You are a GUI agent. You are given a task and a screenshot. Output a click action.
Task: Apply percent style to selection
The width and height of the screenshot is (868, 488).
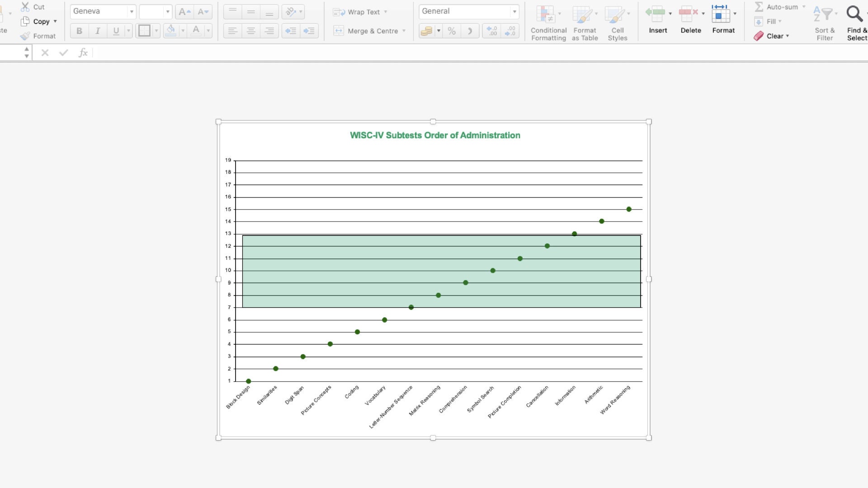(452, 31)
